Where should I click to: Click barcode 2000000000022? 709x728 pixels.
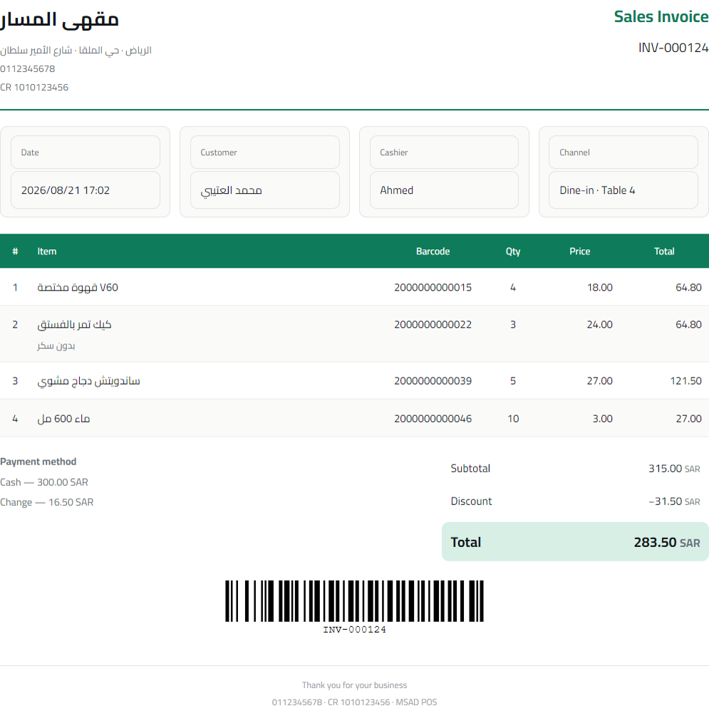click(x=433, y=325)
